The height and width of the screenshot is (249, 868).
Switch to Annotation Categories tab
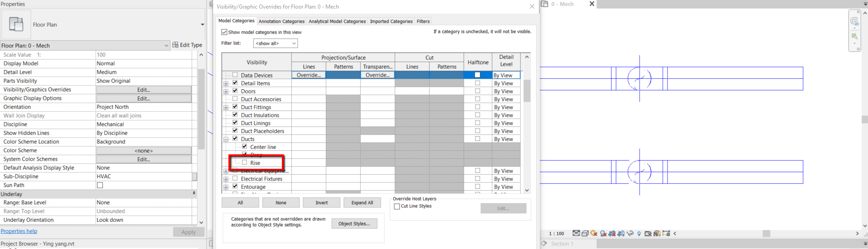281,21
